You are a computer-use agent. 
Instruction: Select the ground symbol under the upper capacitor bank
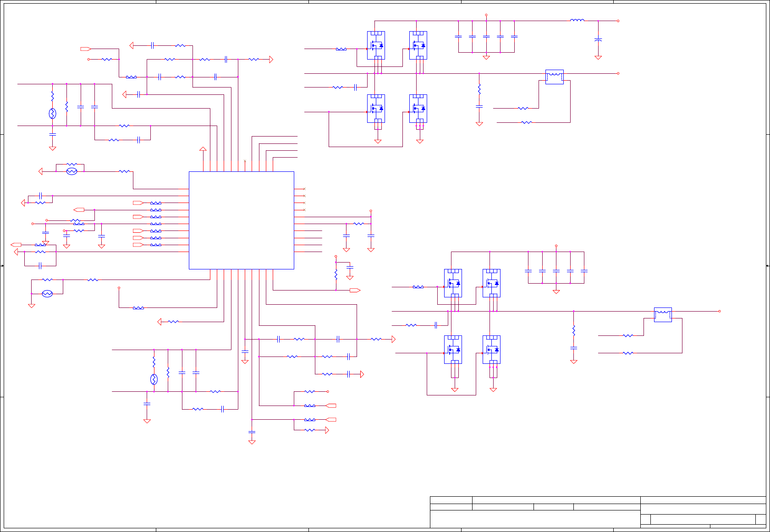486,57
